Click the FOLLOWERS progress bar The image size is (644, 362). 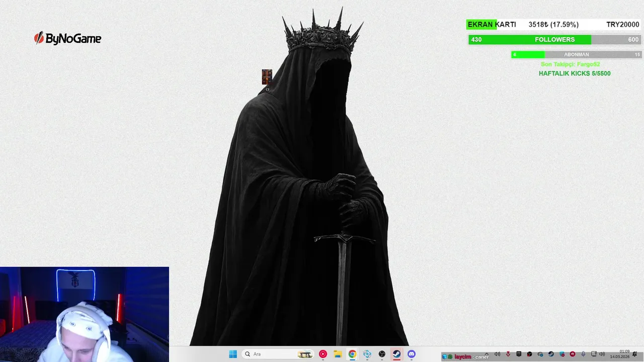tap(554, 40)
